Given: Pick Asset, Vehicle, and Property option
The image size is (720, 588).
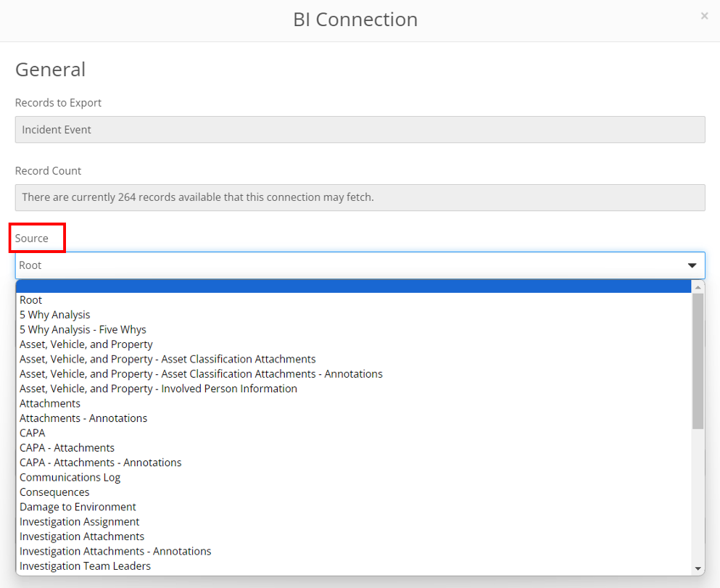Looking at the screenshot, I should click(86, 344).
